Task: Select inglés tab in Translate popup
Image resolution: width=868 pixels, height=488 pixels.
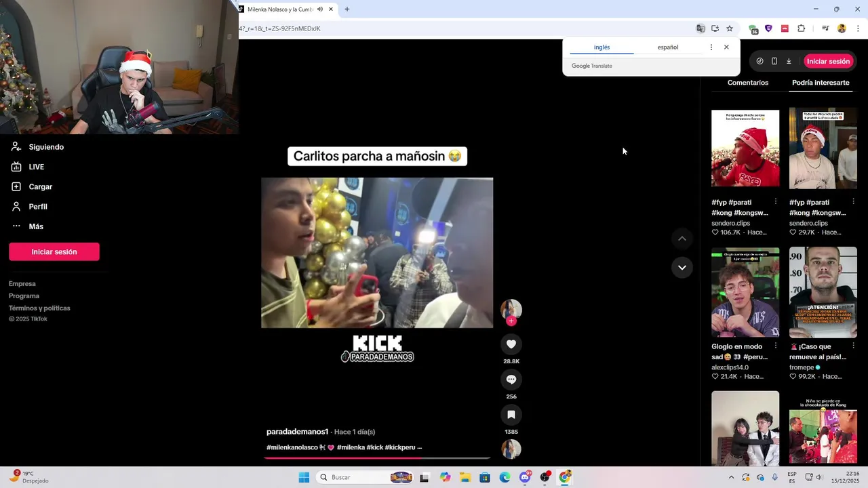Action: point(601,47)
